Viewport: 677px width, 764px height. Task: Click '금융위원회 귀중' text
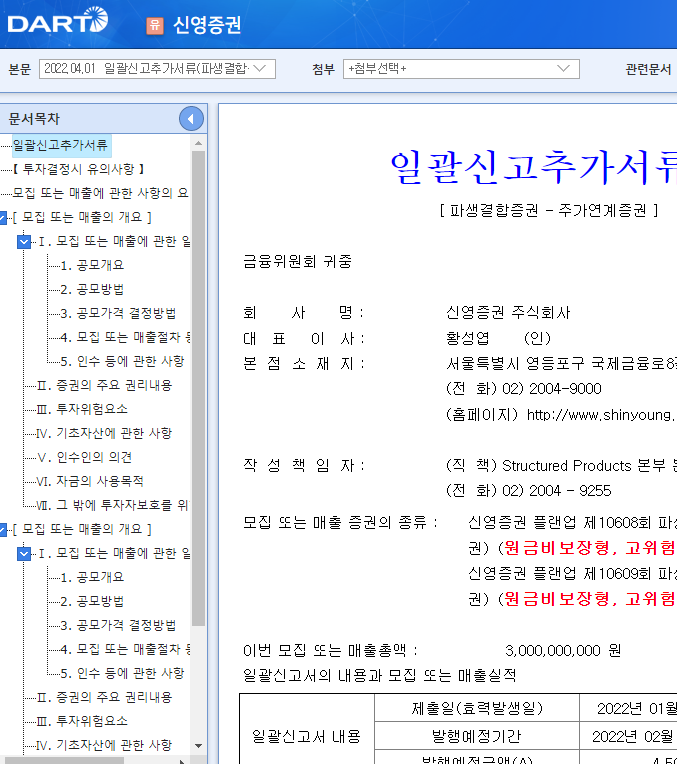pyautogui.click(x=297, y=262)
